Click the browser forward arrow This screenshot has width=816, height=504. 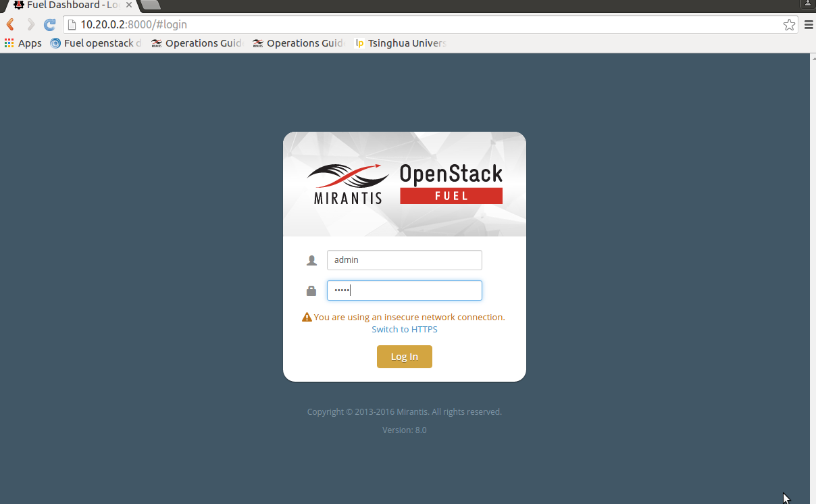(x=30, y=25)
